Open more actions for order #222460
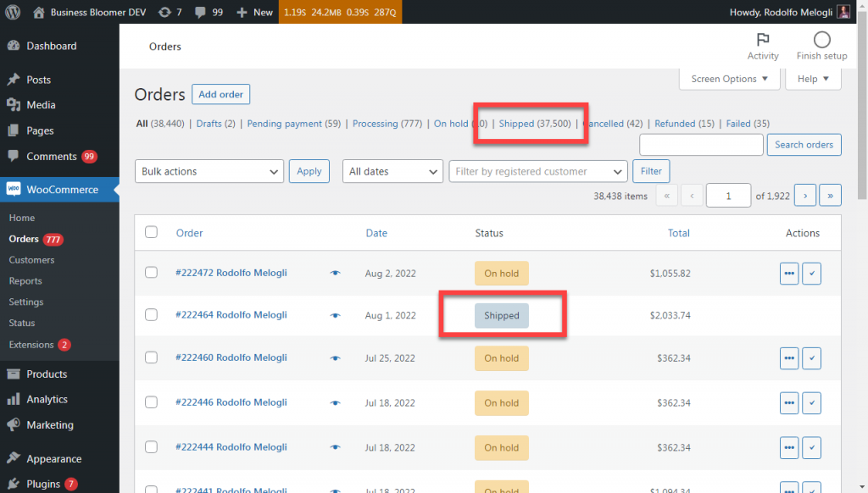This screenshot has width=868, height=493. coord(789,358)
